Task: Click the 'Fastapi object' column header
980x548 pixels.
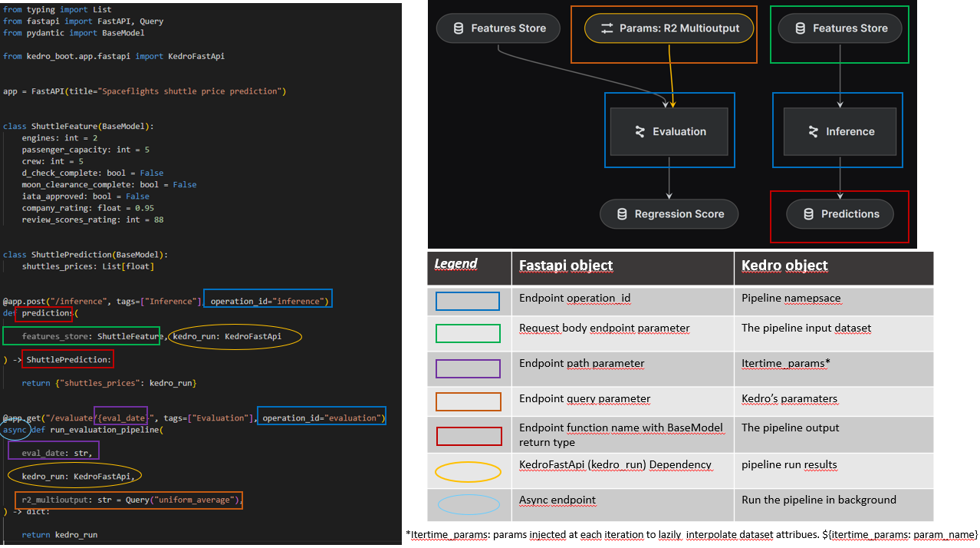Action: (x=623, y=269)
